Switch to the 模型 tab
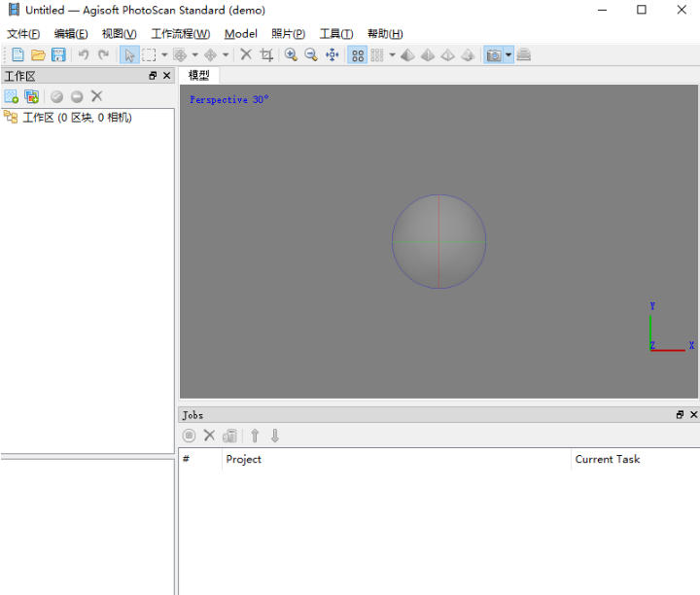 (199, 75)
